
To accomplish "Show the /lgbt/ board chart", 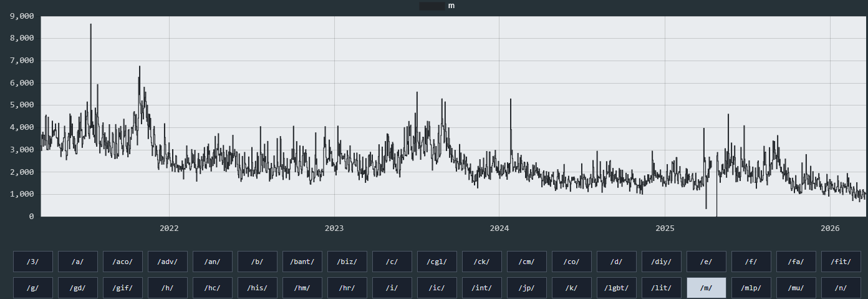I will tap(617, 288).
